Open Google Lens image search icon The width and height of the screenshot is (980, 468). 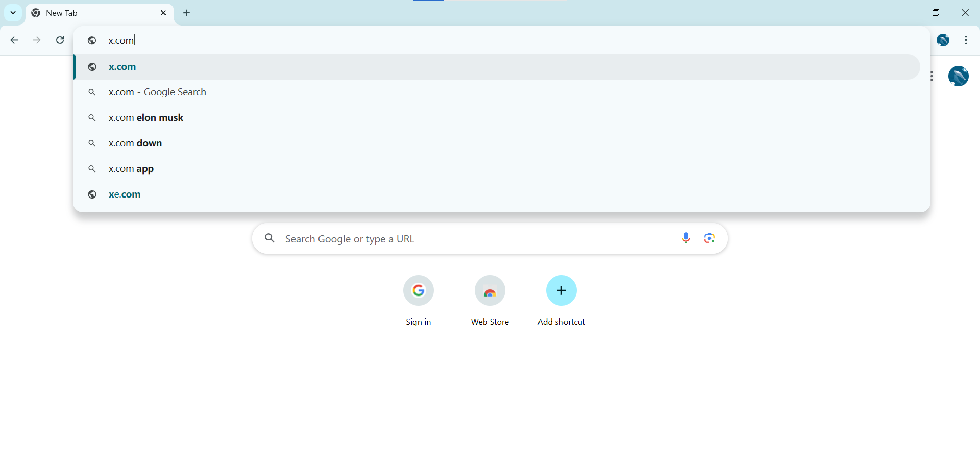click(709, 238)
